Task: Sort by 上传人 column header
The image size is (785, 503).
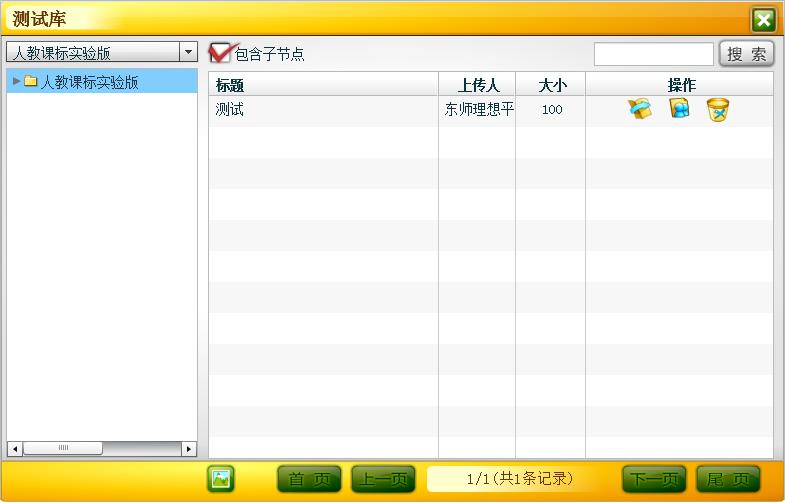Action: tap(477, 85)
